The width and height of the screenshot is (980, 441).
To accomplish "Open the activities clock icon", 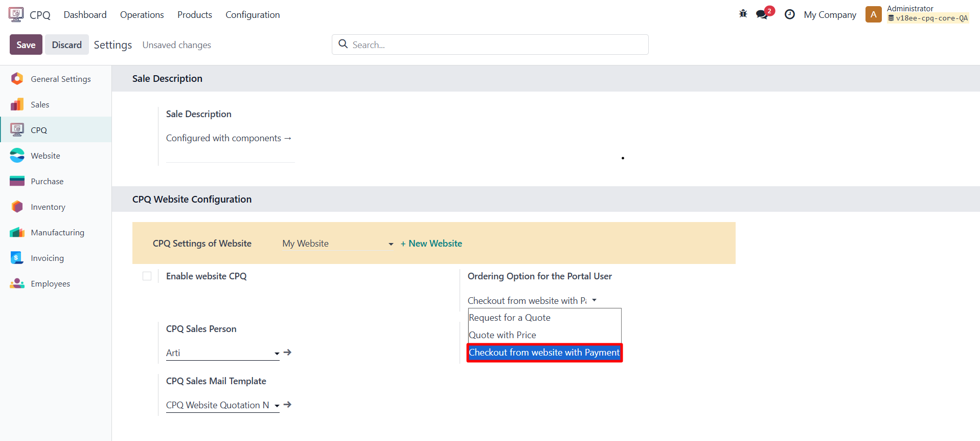I will click(789, 14).
